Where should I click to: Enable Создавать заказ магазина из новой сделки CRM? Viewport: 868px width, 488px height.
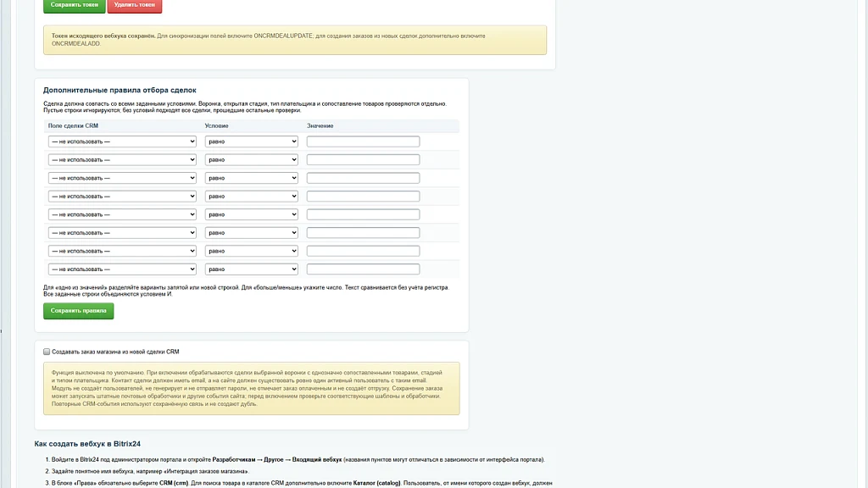click(47, 352)
